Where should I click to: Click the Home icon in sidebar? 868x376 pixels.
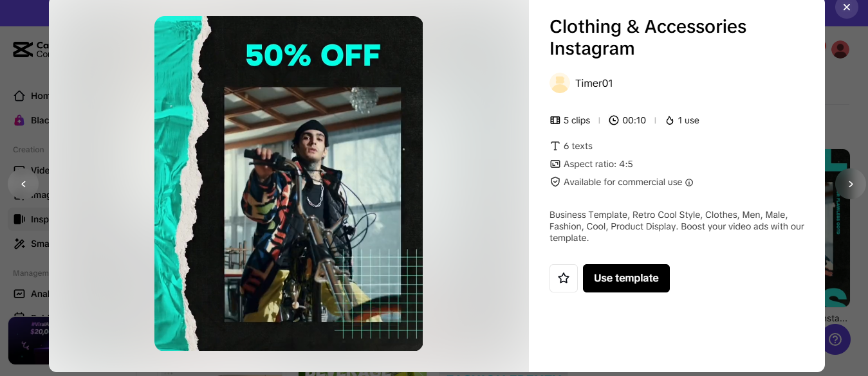19,96
